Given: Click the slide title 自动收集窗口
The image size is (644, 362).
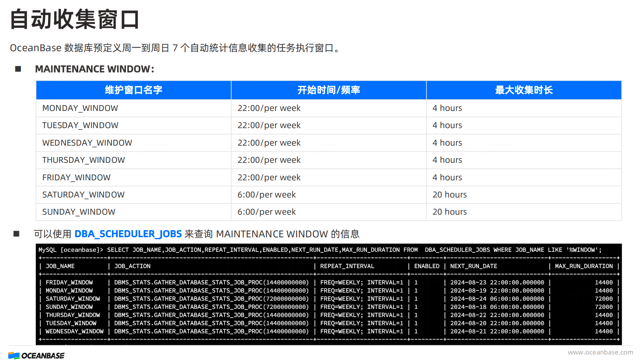Looking at the screenshot, I should (x=75, y=19).
